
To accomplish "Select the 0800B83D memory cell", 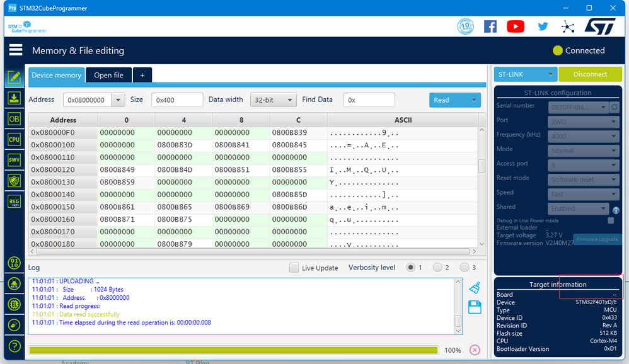I will coord(184,145).
